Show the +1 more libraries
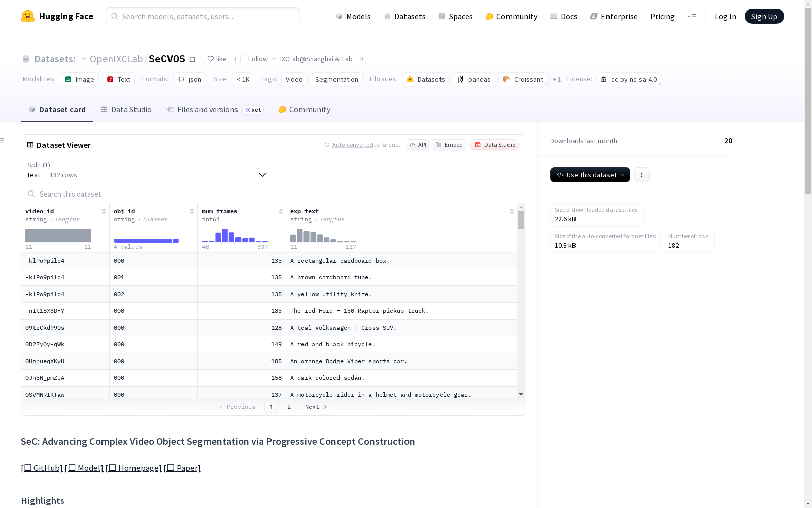 click(557, 79)
